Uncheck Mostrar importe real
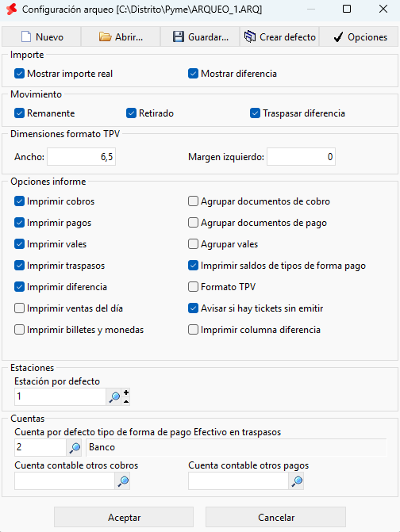Image resolution: width=400 pixels, height=532 pixels. tap(19, 74)
